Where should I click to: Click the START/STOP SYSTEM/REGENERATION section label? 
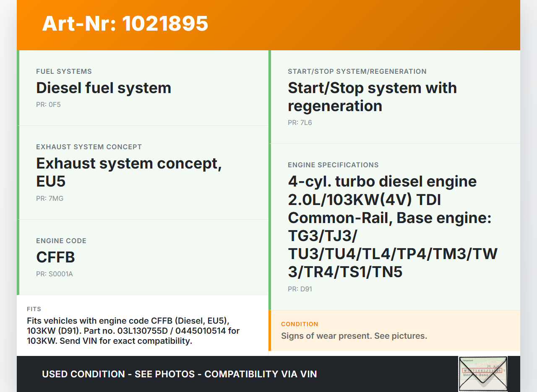(x=357, y=72)
